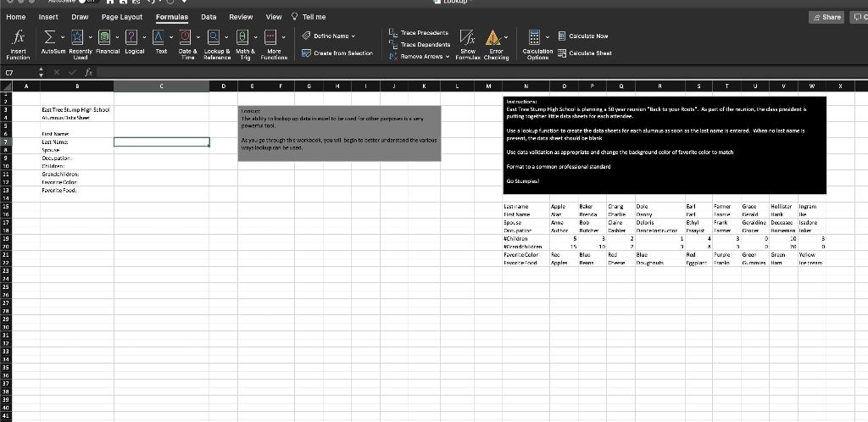Switch to the Data tab
Viewport: 868px width, 422px height.
(x=209, y=17)
